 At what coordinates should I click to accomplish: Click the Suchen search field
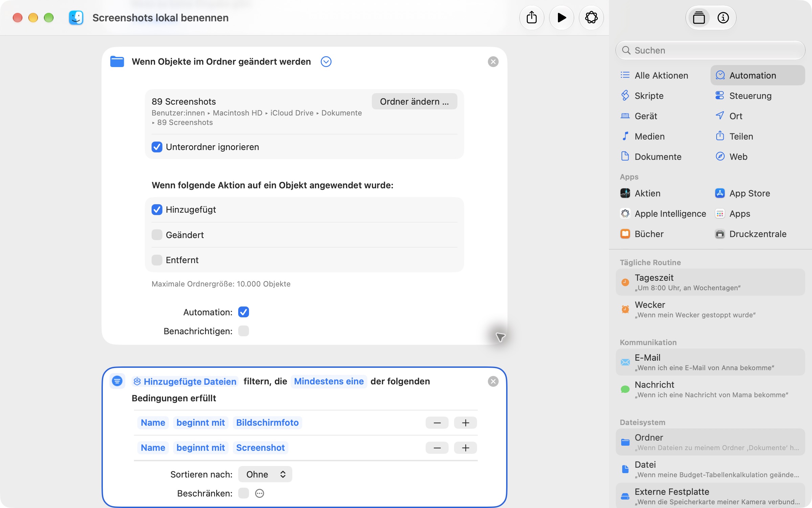click(x=710, y=50)
